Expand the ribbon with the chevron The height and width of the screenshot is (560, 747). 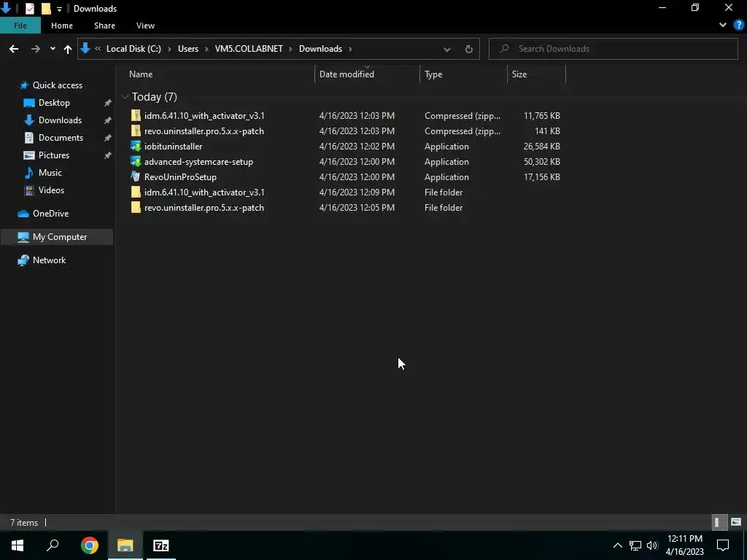[x=723, y=26]
